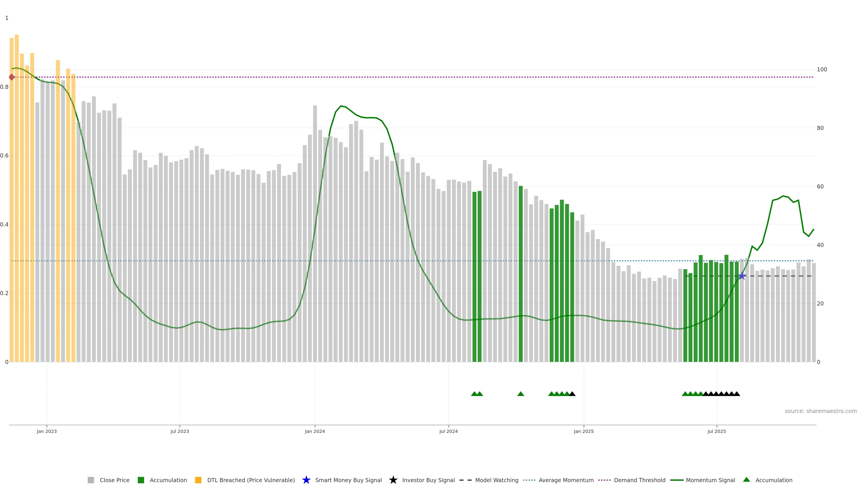
Task: Click the Close Price legend label
Action: (x=115, y=480)
